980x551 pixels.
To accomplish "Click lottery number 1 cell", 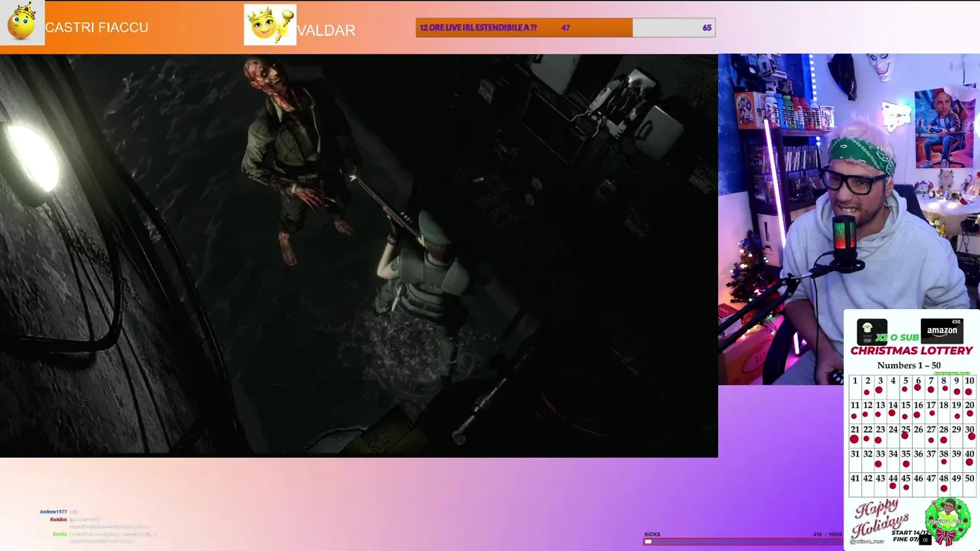I will click(854, 386).
